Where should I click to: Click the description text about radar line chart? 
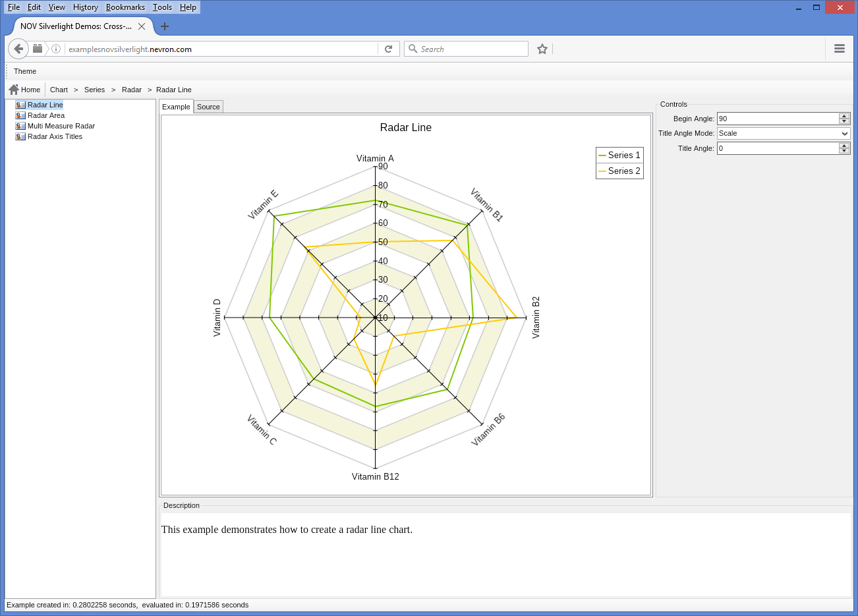click(x=287, y=530)
